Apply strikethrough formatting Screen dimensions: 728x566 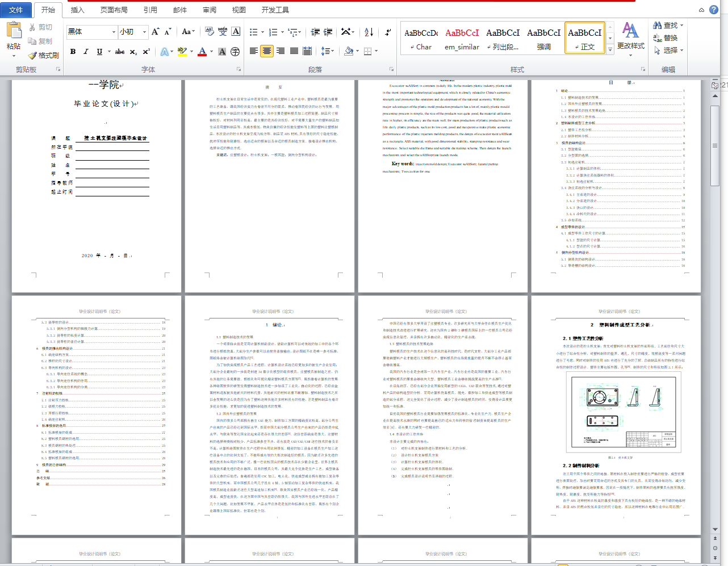tap(119, 52)
